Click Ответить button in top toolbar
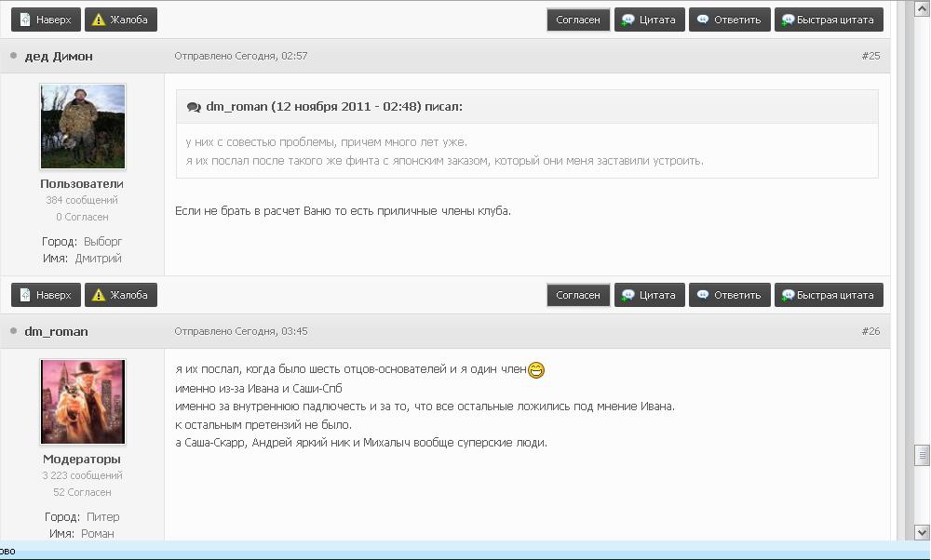 (729, 20)
